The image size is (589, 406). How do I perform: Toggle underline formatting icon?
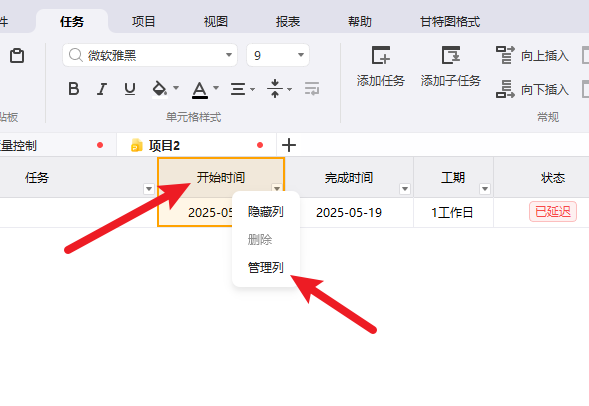(130, 89)
